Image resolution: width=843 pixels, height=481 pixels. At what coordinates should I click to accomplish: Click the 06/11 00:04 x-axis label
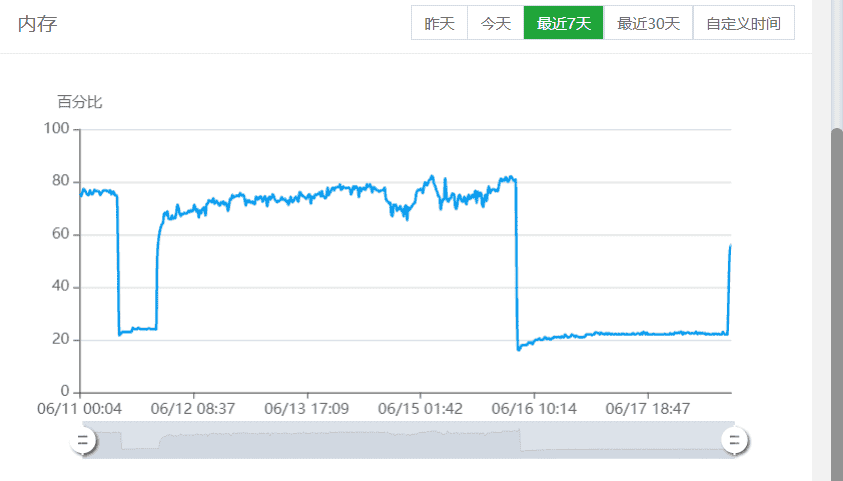pyautogui.click(x=80, y=409)
